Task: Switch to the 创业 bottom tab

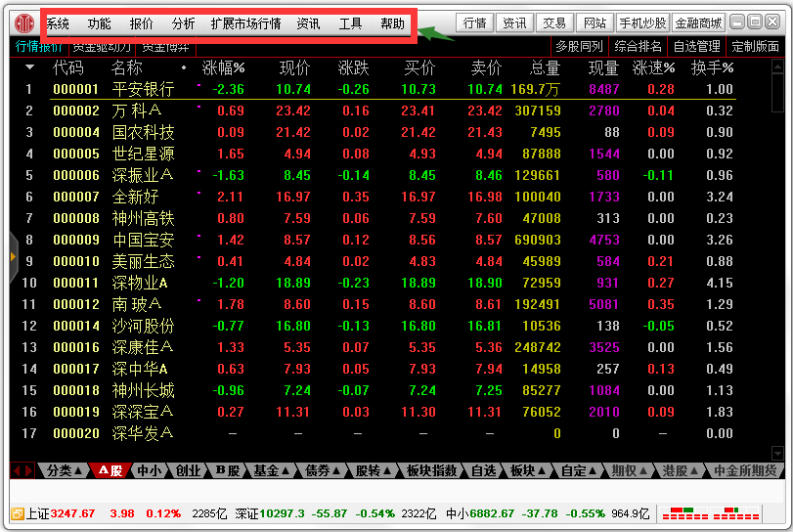Action: (x=188, y=470)
